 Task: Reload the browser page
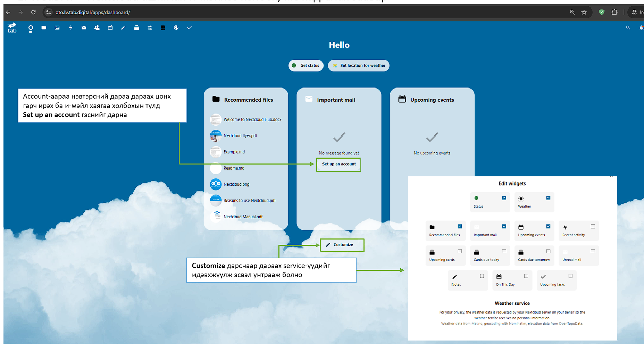point(33,12)
